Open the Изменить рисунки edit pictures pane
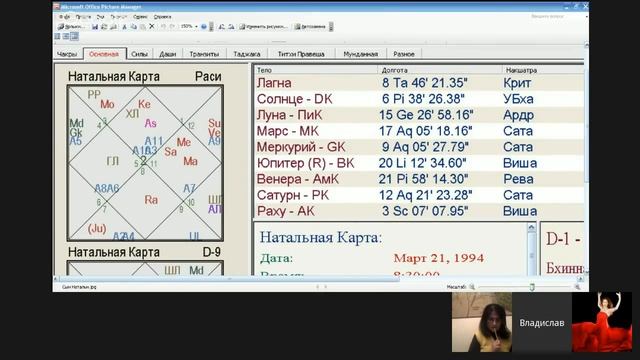 [x=264, y=27]
